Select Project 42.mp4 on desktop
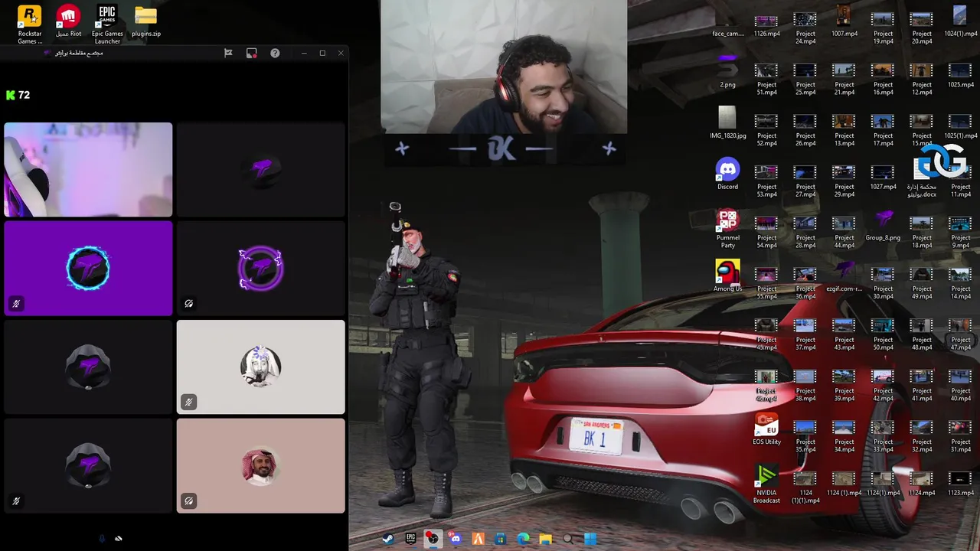 [883, 386]
